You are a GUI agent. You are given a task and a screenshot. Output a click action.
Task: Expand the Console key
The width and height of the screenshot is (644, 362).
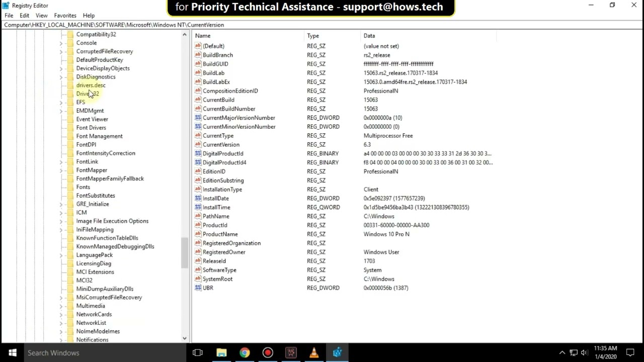coord(61,43)
